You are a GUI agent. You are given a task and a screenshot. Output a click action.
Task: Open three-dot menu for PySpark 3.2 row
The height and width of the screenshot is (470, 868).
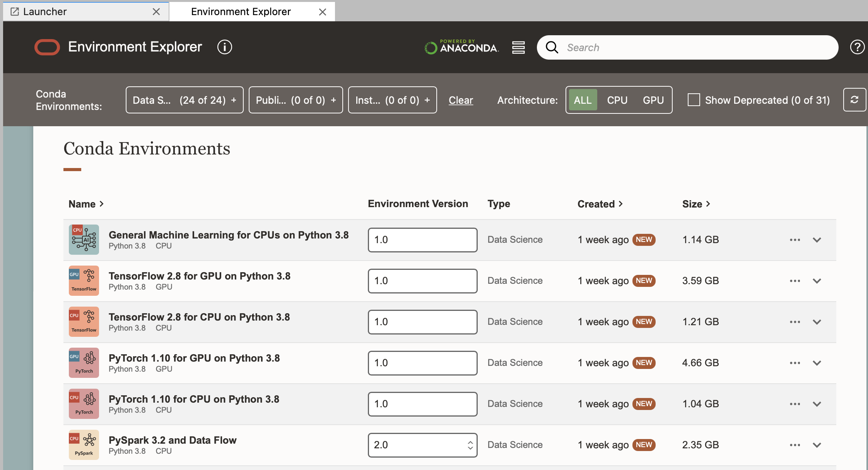(795, 445)
